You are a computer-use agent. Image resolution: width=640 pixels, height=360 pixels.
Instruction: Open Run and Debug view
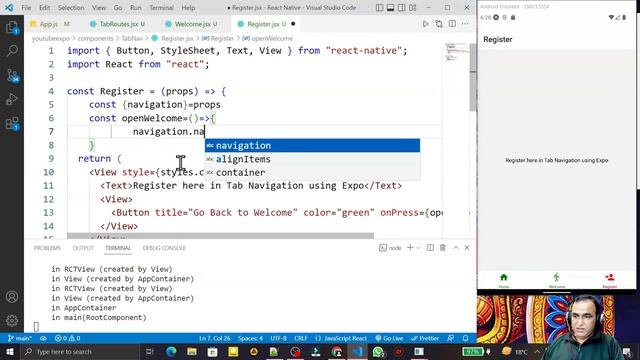(x=12, y=99)
